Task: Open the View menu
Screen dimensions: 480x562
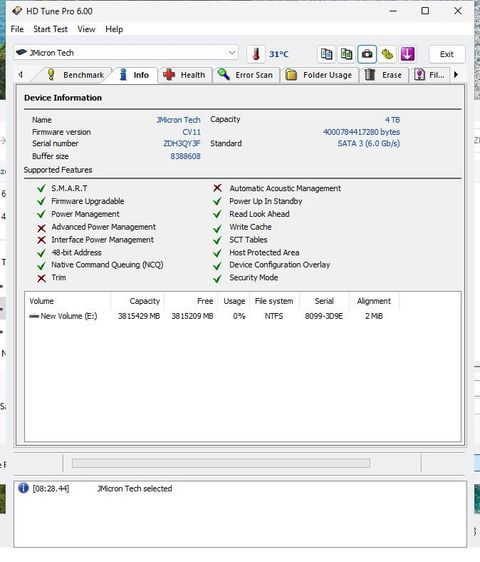Action: click(86, 29)
